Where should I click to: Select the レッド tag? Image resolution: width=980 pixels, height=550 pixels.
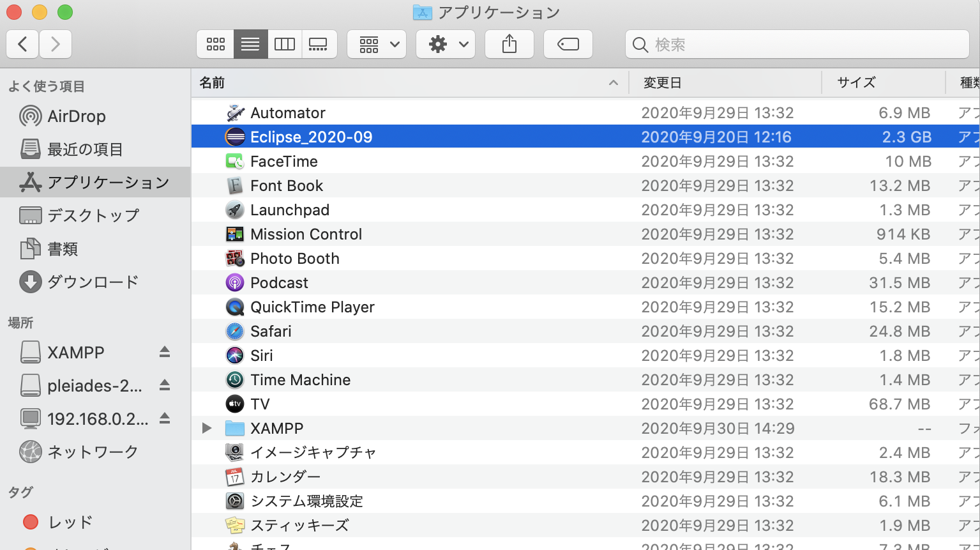(x=95, y=523)
